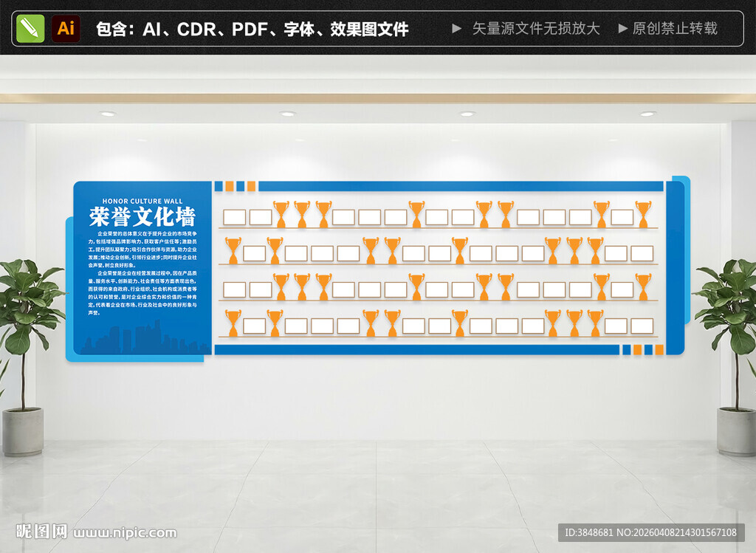
Task: Click the green CorelDRAW pencil icon
Action: pos(30,29)
